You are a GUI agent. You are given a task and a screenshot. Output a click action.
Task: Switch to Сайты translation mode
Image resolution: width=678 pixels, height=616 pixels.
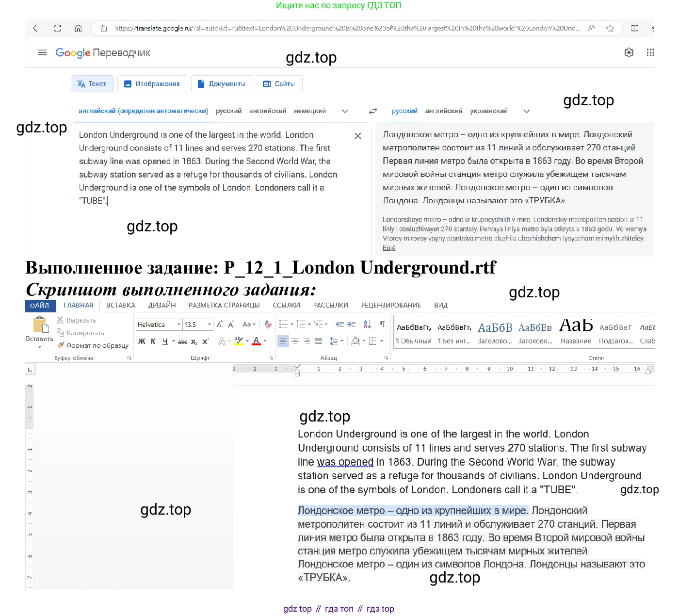(x=279, y=84)
